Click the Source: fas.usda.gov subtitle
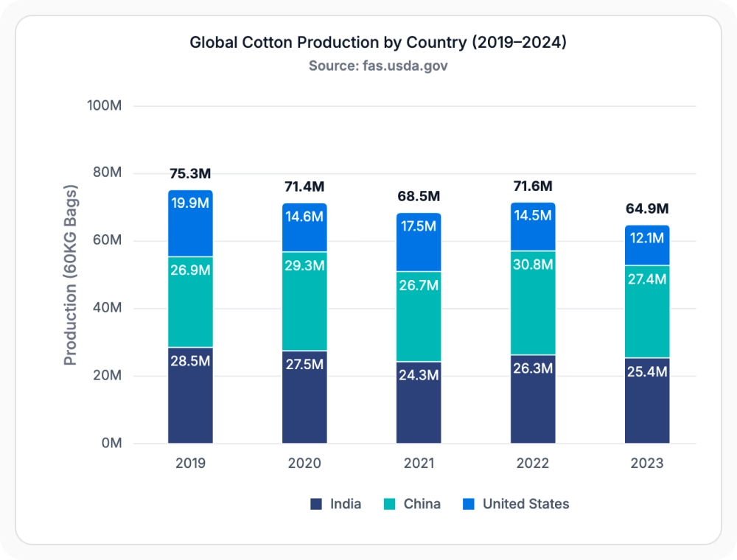This screenshot has height=560, width=737. click(x=378, y=66)
